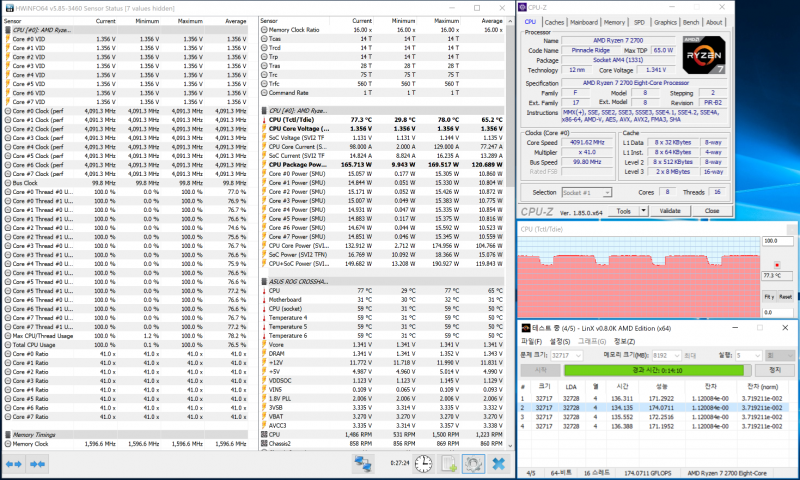
Task: Switch to the About tab in CPU-Z
Action: [714, 22]
